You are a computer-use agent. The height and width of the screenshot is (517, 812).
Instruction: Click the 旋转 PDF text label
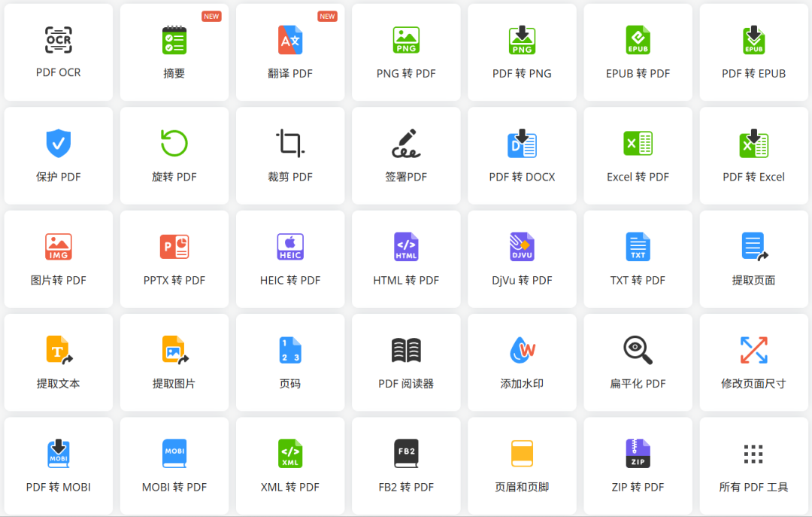(x=174, y=177)
